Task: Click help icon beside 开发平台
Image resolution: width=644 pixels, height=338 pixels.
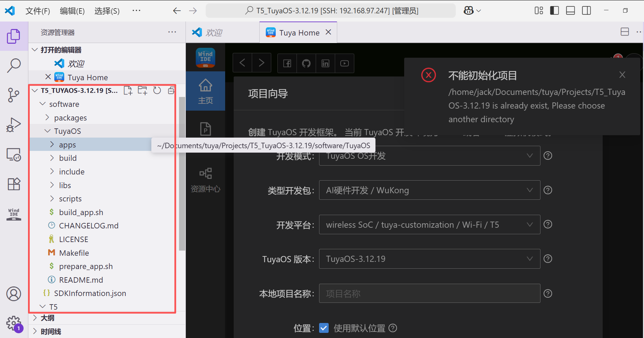Action: [x=548, y=224]
